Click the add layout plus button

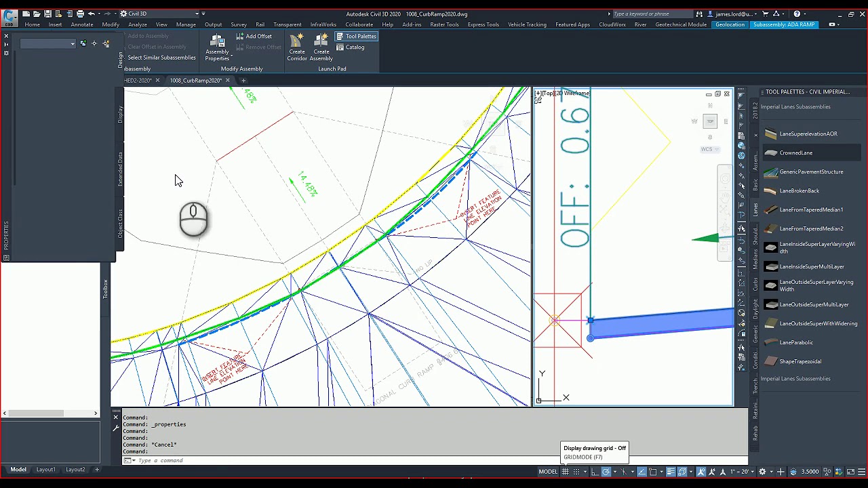pyautogui.click(x=96, y=470)
